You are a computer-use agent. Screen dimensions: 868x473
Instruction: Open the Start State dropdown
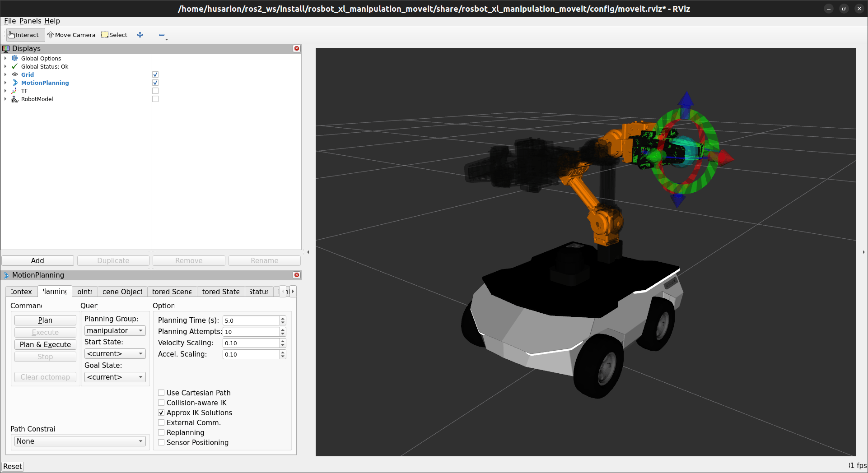pos(115,353)
